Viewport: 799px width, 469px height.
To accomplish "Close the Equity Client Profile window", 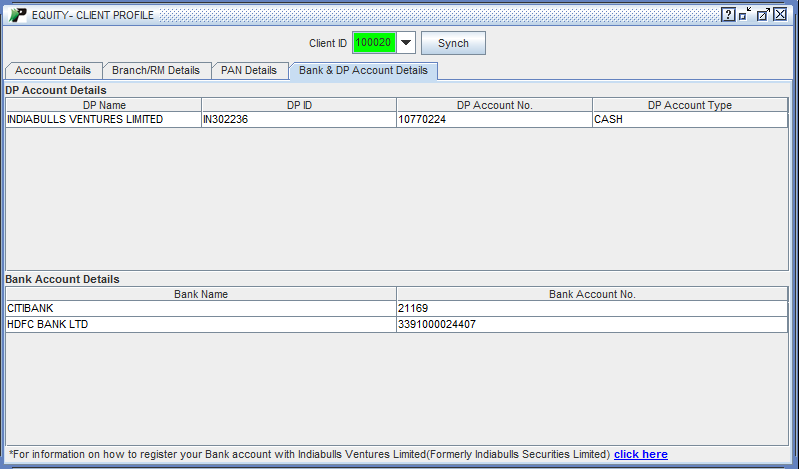I will pos(780,15).
